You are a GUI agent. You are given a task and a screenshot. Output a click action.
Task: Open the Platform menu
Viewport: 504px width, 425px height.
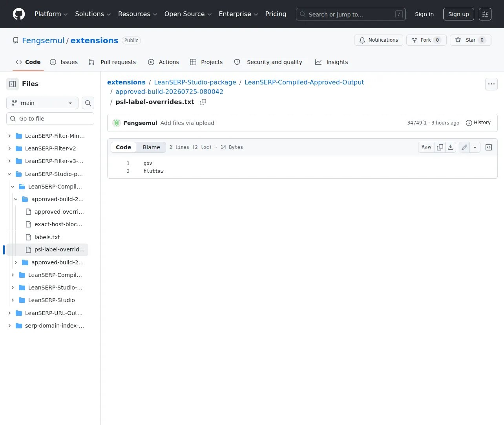coord(51,14)
